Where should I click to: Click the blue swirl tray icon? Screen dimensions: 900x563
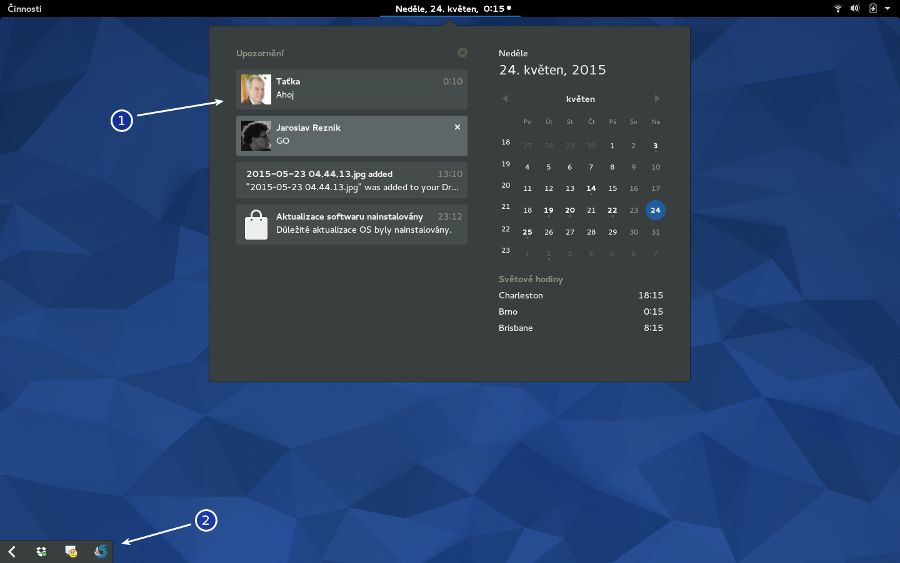pos(101,551)
